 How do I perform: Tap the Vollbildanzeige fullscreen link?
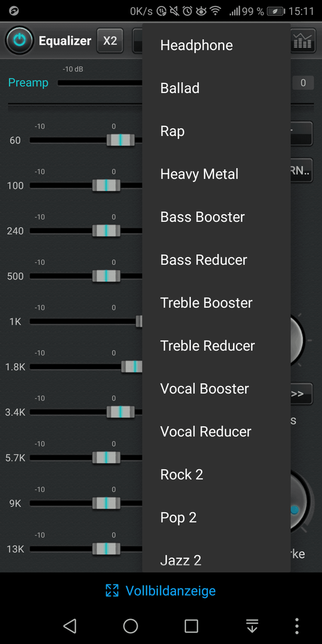point(160,590)
